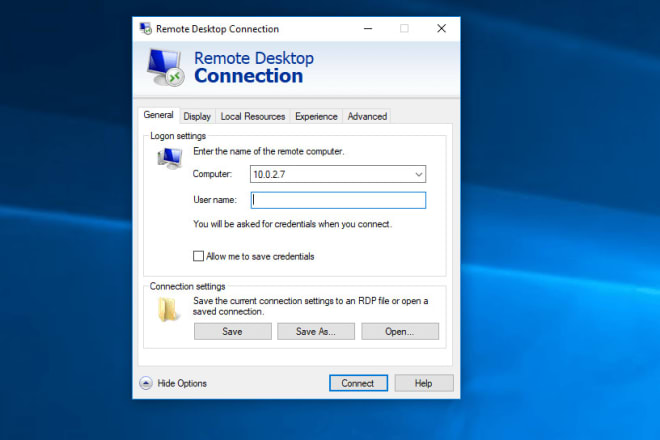Click the 'Hide Options' label text
This screenshot has width=660, height=440.
[x=182, y=383]
